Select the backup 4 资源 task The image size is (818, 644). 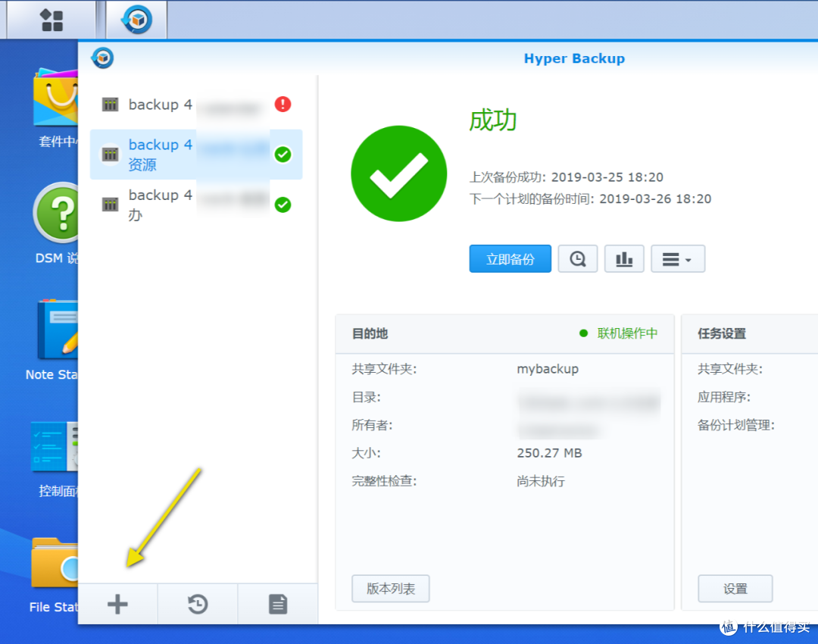tap(196, 155)
